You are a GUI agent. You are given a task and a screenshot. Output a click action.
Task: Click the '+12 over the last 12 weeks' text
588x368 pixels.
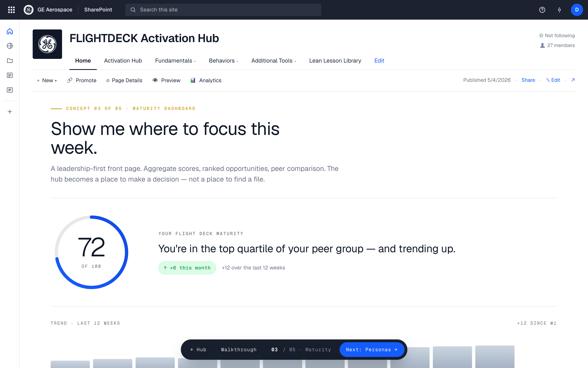253,268
